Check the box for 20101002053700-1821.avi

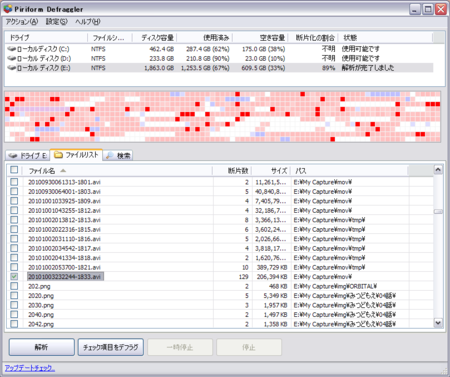(x=14, y=267)
